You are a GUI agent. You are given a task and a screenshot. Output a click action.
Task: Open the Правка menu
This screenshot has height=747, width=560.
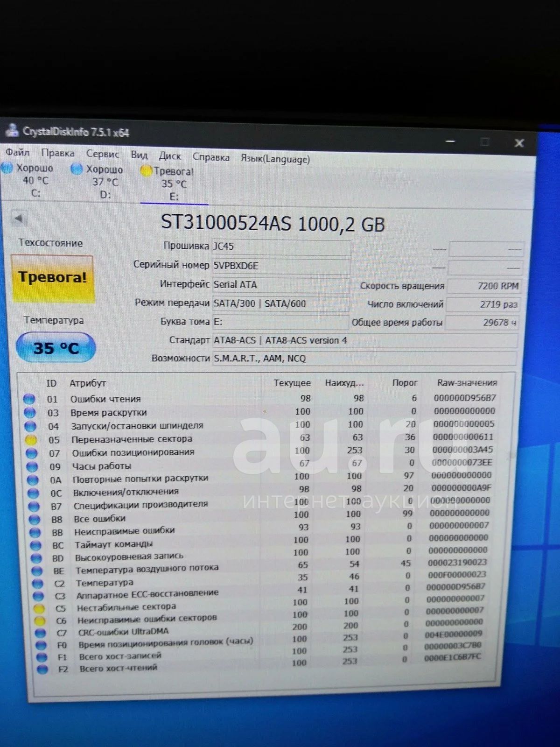click(x=57, y=153)
